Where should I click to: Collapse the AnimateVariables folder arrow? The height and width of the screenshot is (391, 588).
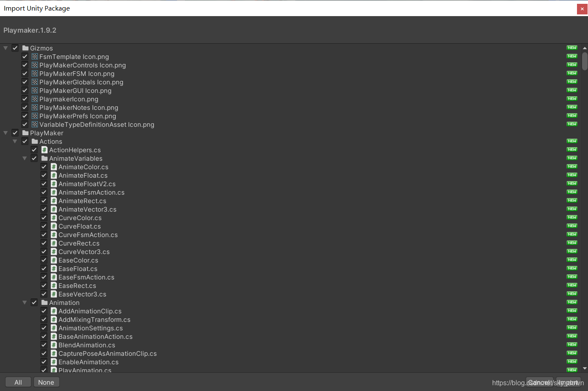25,158
